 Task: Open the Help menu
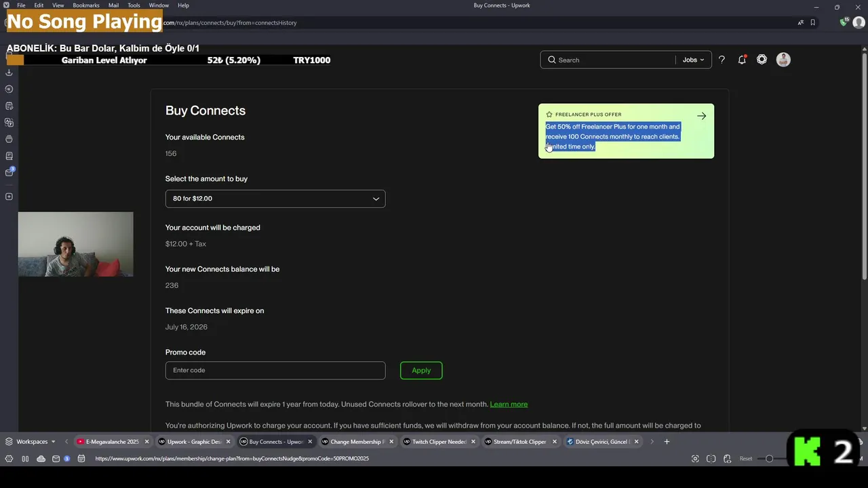pyautogui.click(x=183, y=5)
